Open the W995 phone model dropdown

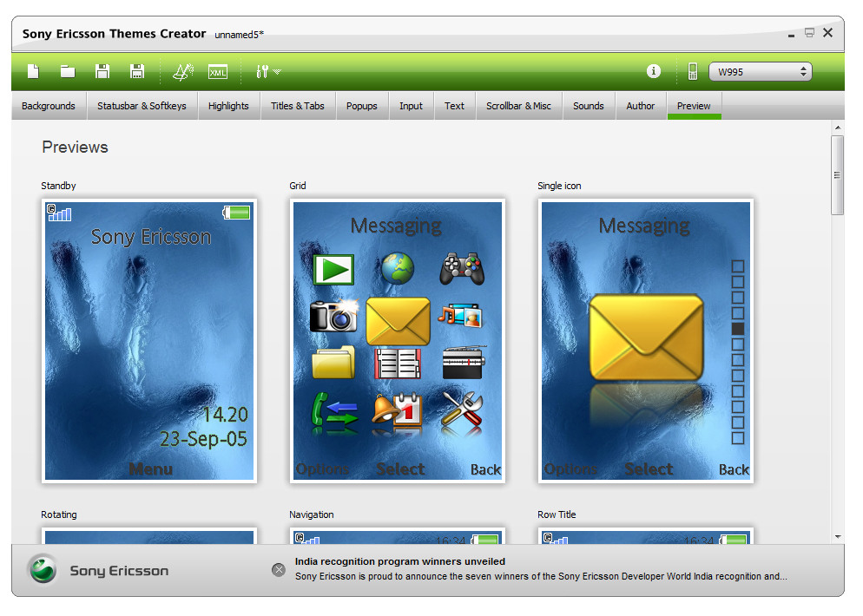(x=760, y=72)
